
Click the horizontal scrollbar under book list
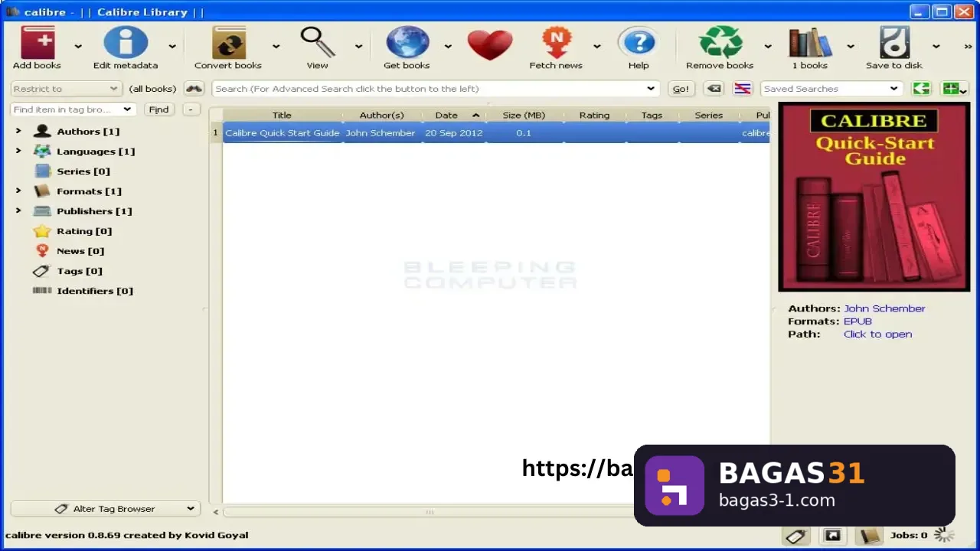tap(429, 512)
